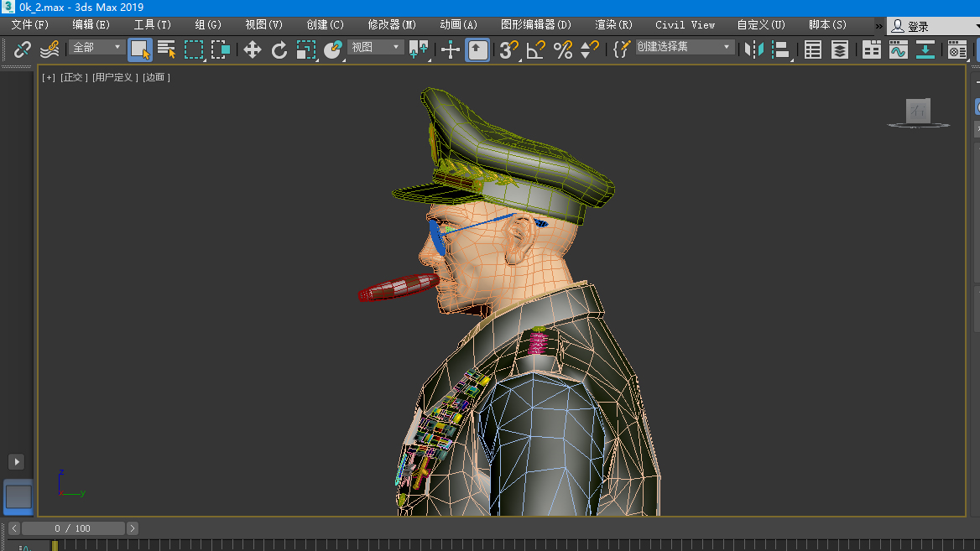Choose the Select by Name icon

click(x=167, y=49)
